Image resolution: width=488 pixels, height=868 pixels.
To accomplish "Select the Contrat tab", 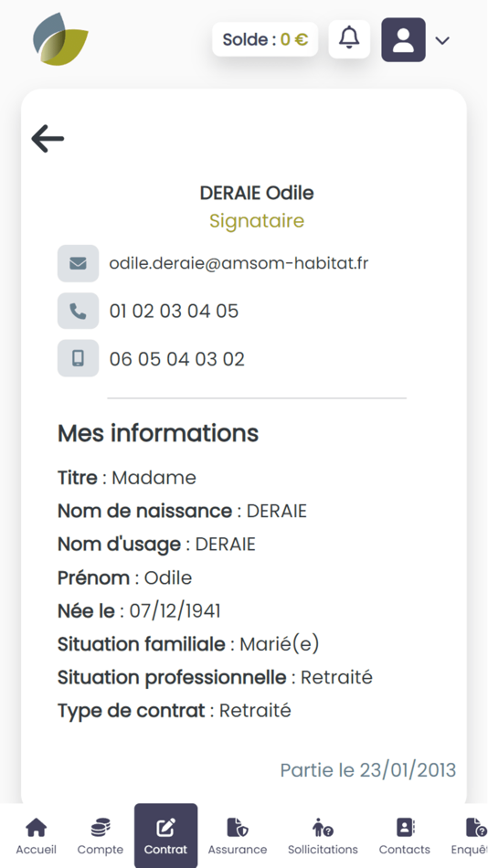I will pos(165,836).
